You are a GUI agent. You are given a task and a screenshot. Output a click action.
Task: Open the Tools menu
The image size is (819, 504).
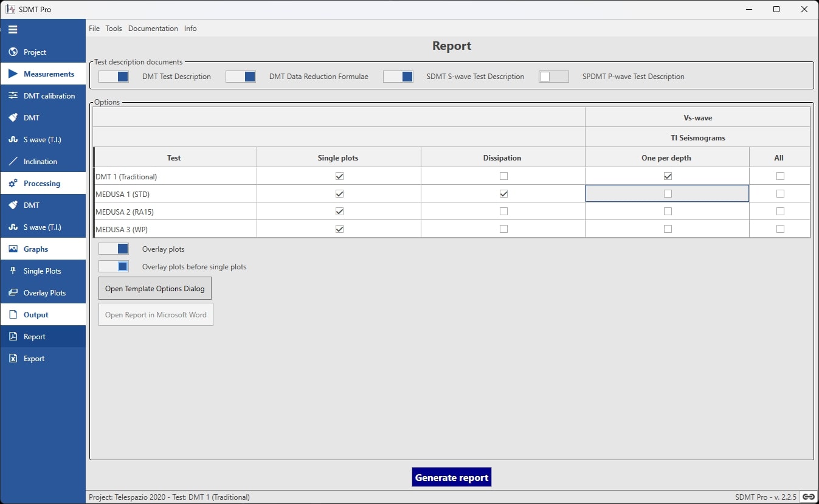(114, 29)
